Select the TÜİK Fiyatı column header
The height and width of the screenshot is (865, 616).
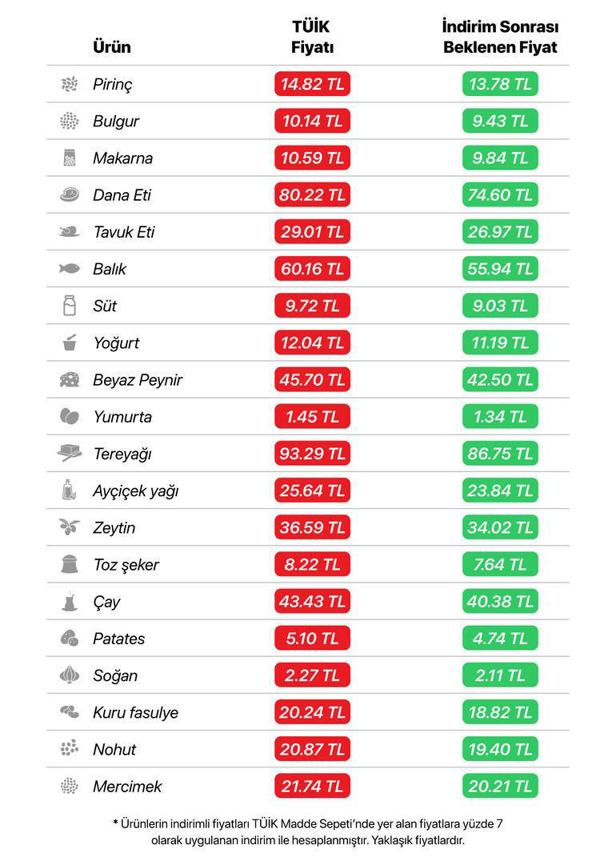(312, 37)
